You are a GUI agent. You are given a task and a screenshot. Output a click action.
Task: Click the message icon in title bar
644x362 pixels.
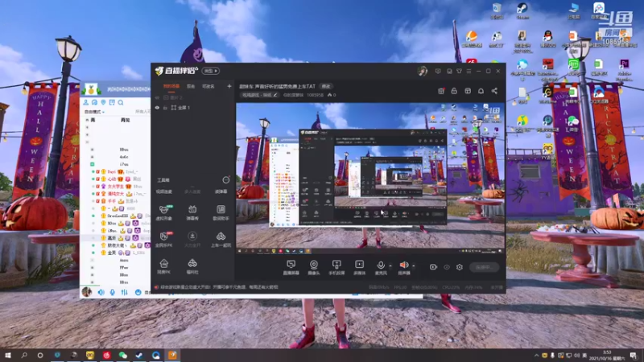[438, 71]
